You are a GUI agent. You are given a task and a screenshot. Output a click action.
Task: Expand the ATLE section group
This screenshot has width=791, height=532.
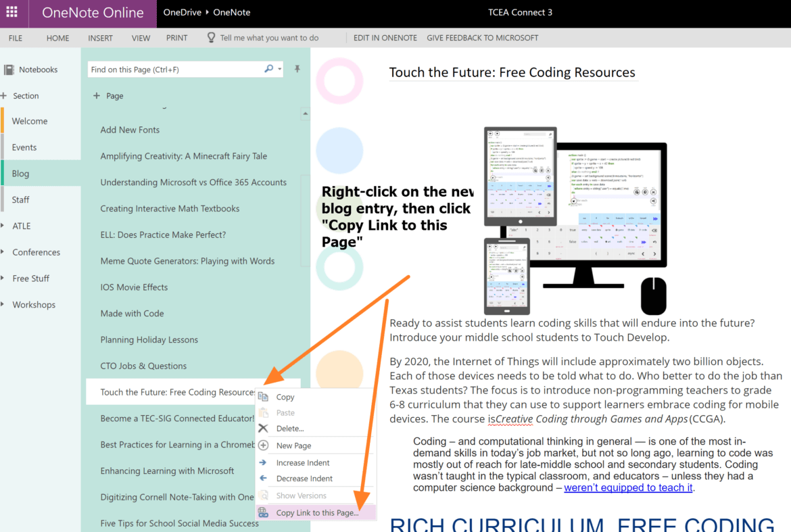(3, 225)
